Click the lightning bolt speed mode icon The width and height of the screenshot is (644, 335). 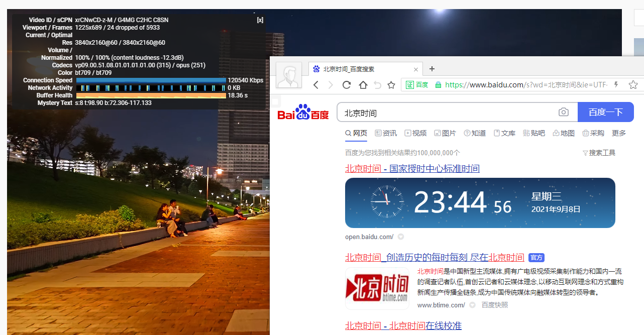[616, 85]
